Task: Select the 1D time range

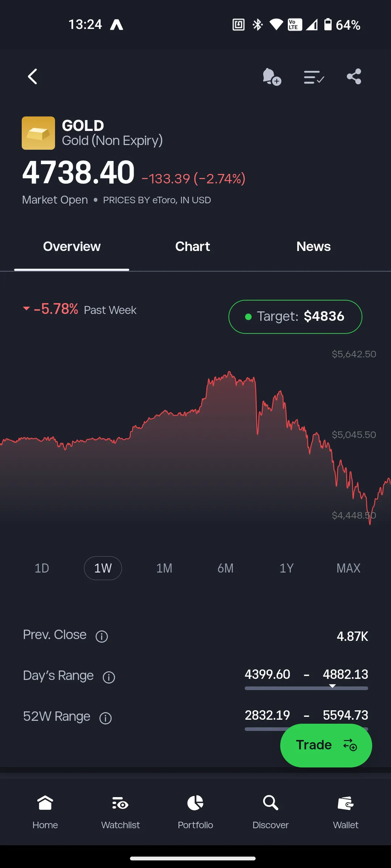Action: [42, 568]
